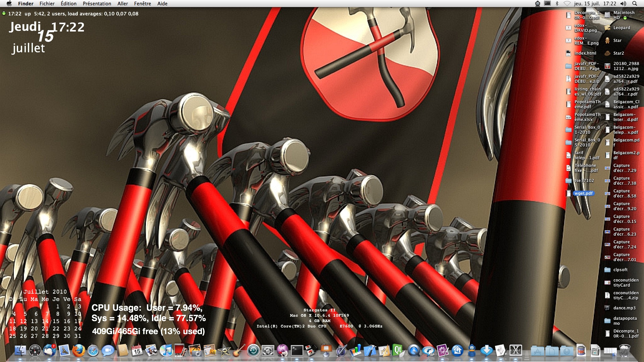Screen dimensions: 644x362
Task: Select PopotamoThème.xlsx file
Action: pos(583,117)
